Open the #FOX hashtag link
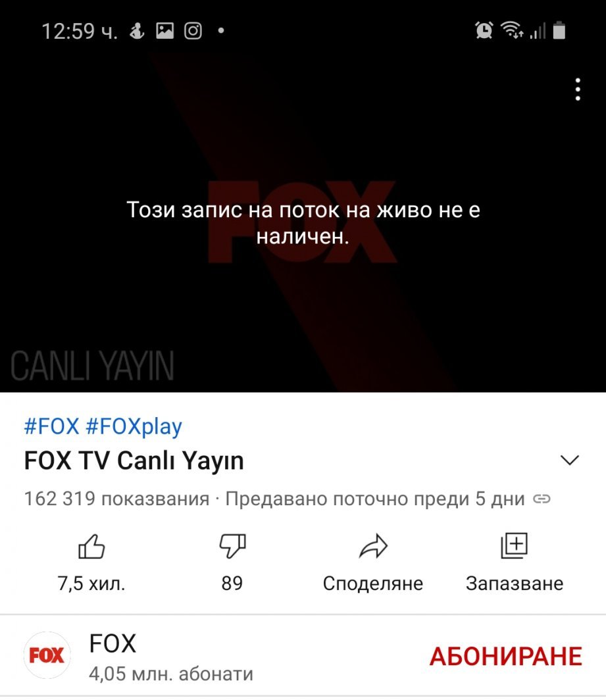Image resolution: width=606 pixels, height=700 pixels. [52, 426]
